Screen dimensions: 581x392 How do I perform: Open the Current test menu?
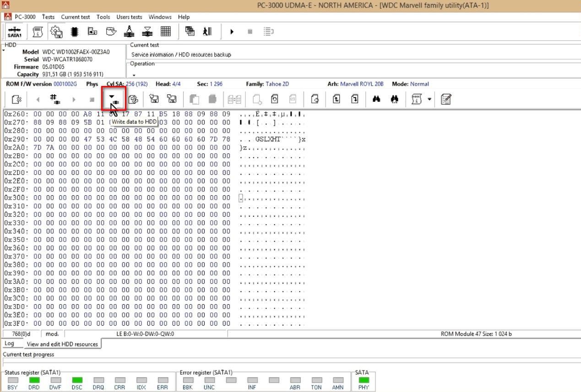click(76, 17)
